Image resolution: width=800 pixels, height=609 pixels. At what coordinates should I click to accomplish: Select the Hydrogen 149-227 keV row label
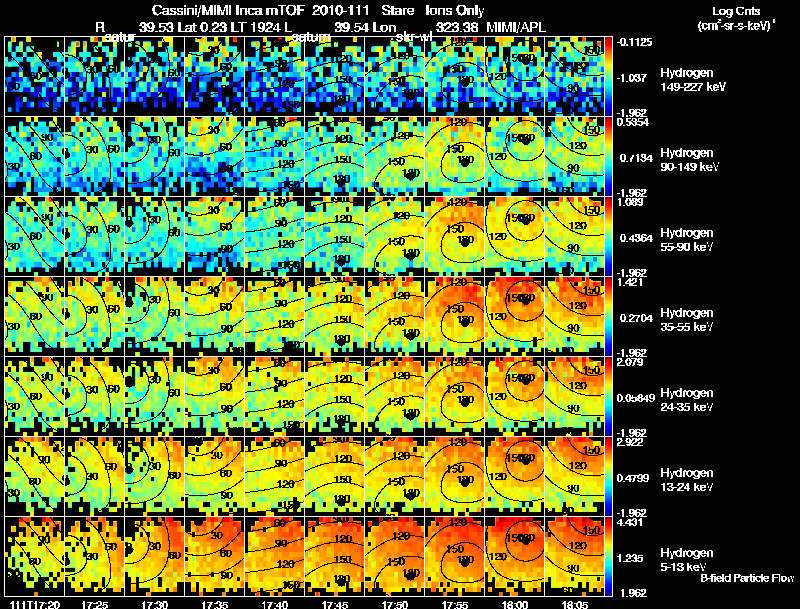692,80
